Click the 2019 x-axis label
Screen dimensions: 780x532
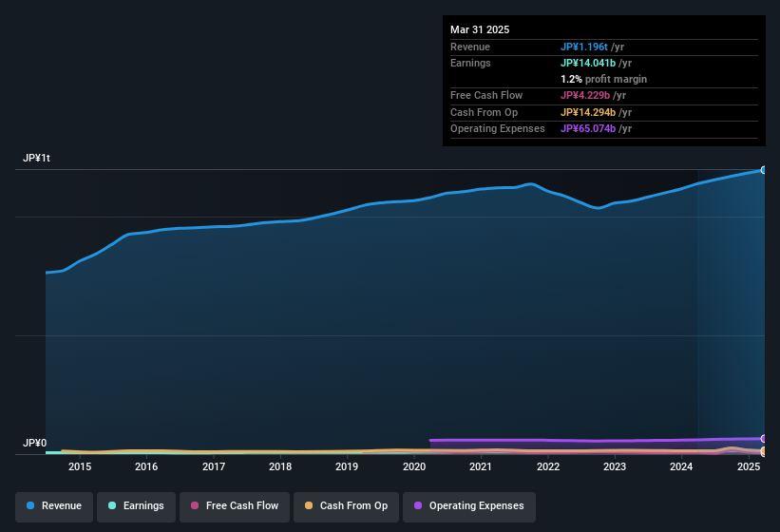(x=347, y=466)
